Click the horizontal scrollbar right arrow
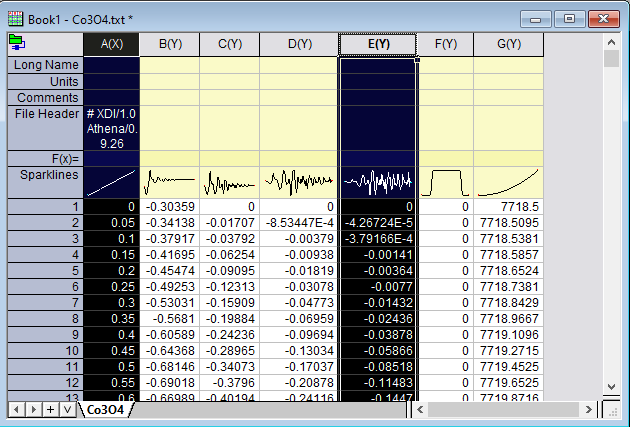This screenshot has height=427, width=630. [589, 410]
